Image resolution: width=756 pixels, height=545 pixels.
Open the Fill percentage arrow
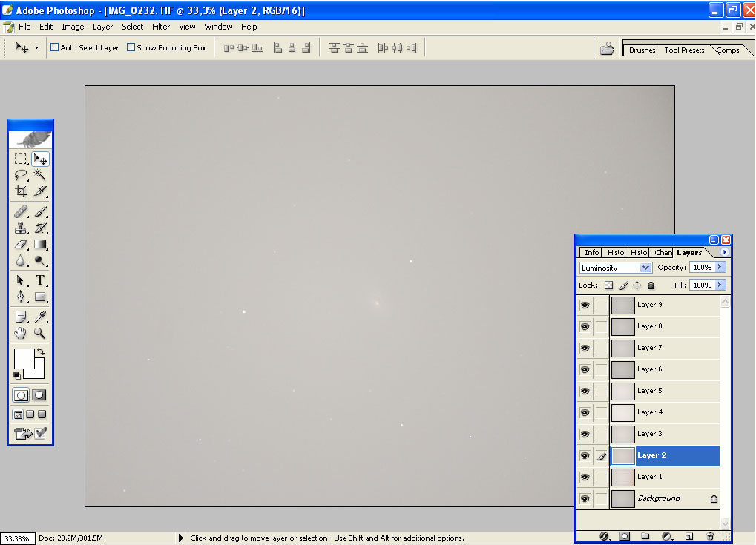(720, 285)
